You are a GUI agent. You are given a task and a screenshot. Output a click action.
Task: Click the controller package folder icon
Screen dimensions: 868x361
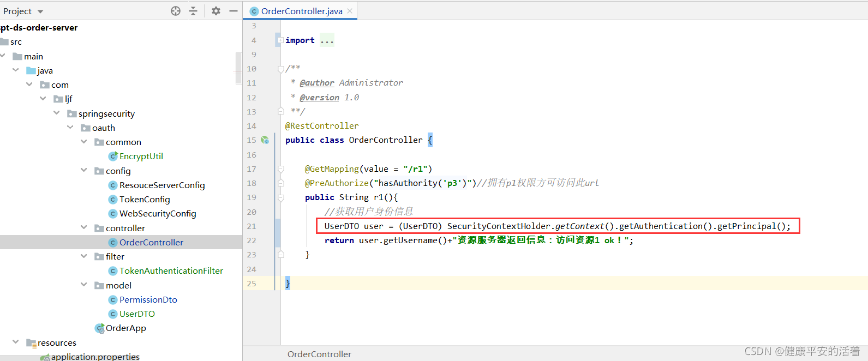pyautogui.click(x=99, y=228)
